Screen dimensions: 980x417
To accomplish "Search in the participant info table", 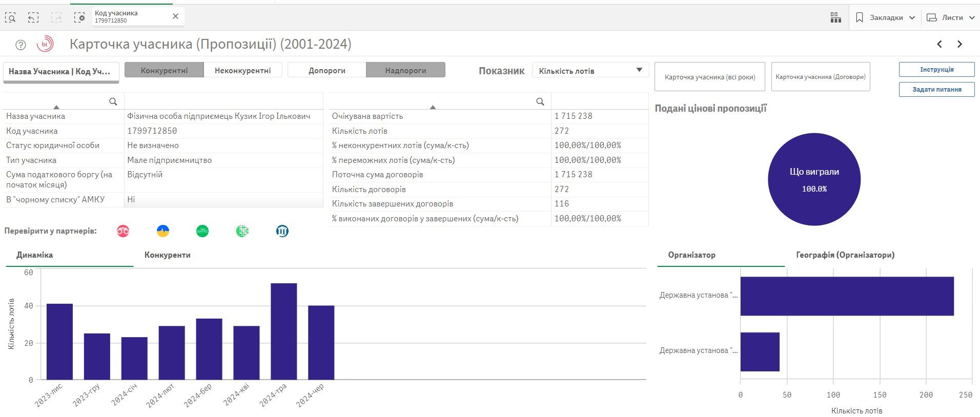I will coord(113,101).
